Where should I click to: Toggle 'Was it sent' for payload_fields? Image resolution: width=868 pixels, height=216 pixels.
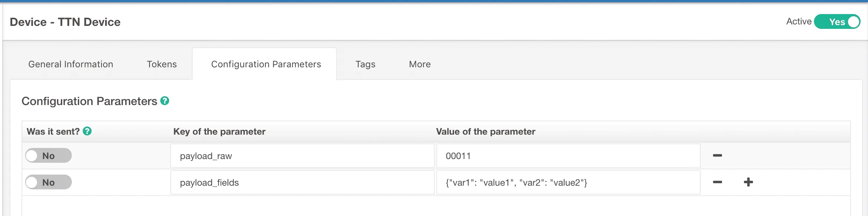tap(49, 182)
